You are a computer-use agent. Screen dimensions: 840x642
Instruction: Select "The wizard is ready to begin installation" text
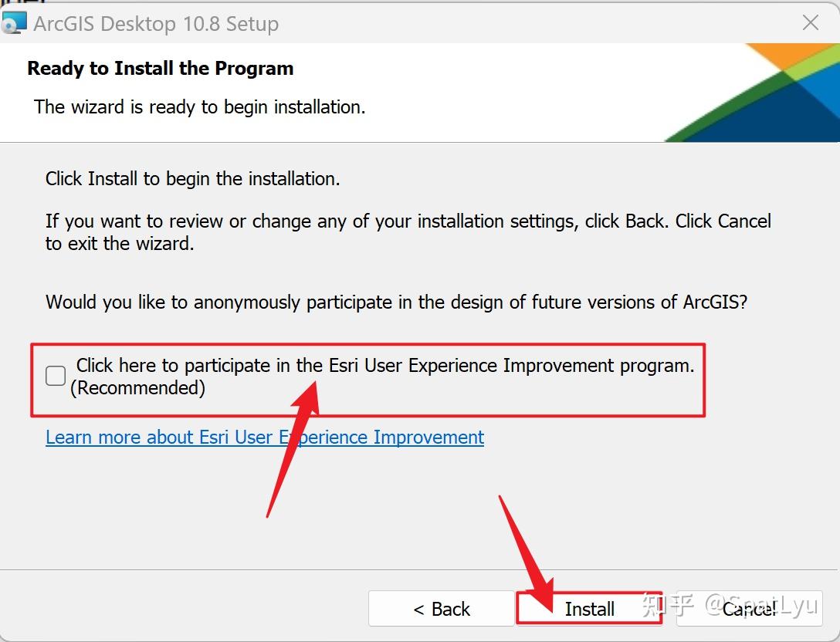[x=199, y=107]
